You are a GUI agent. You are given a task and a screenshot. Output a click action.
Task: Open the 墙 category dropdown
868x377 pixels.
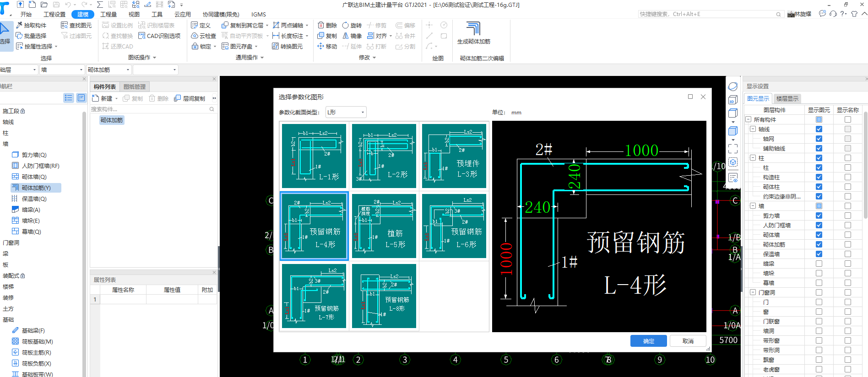coord(62,70)
